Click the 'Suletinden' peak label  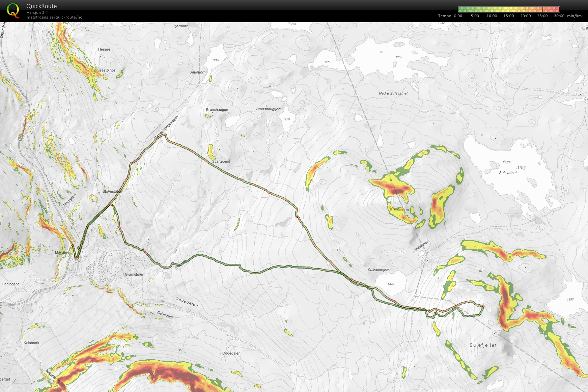point(399,209)
